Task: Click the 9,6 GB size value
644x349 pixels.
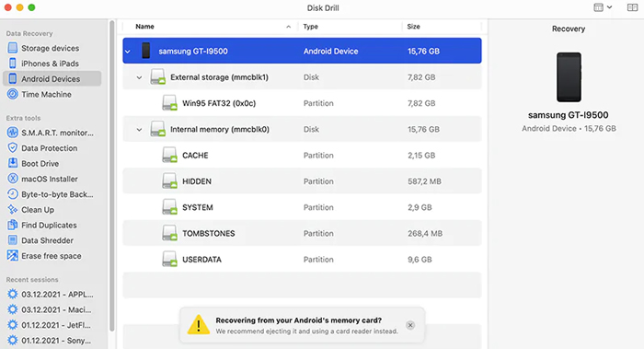Action: click(x=420, y=260)
